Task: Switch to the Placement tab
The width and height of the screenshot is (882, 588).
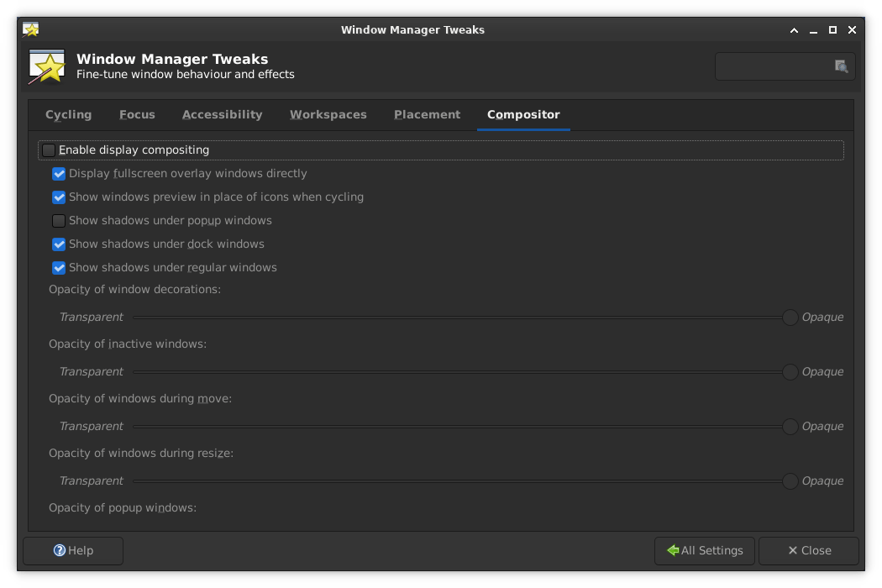Action: tap(427, 115)
